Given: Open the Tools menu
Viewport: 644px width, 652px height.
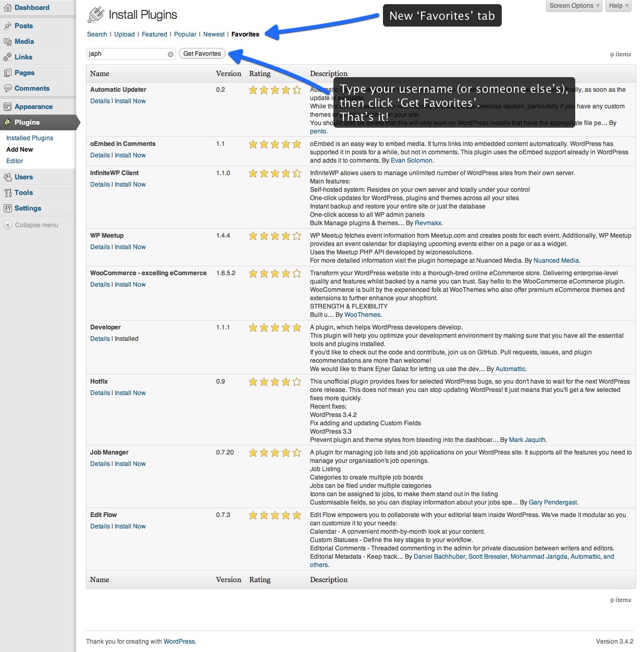Looking at the screenshot, I should [x=23, y=192].
